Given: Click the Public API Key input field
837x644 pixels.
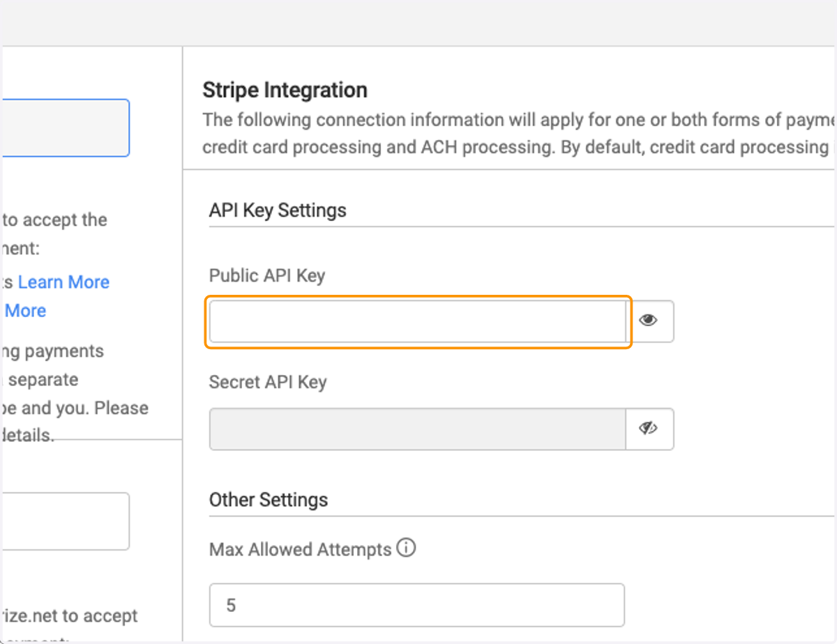Looking at the screenshot, I should tap(418, 321).
